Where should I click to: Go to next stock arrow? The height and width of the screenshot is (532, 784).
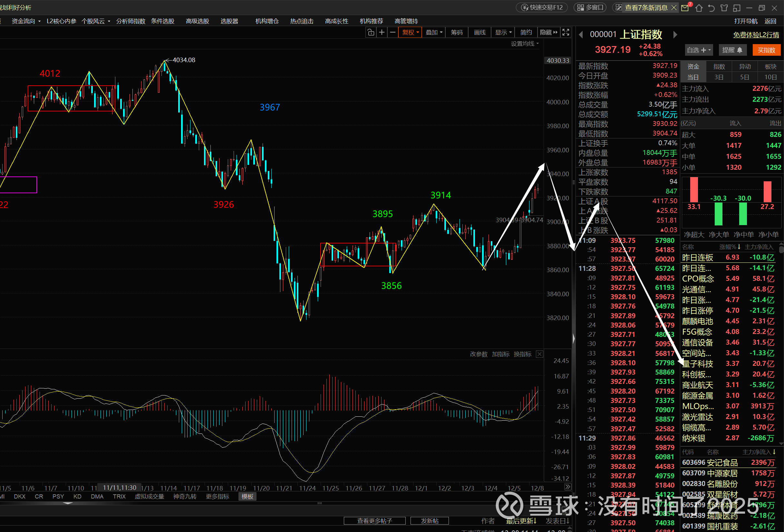coord(675,35)
